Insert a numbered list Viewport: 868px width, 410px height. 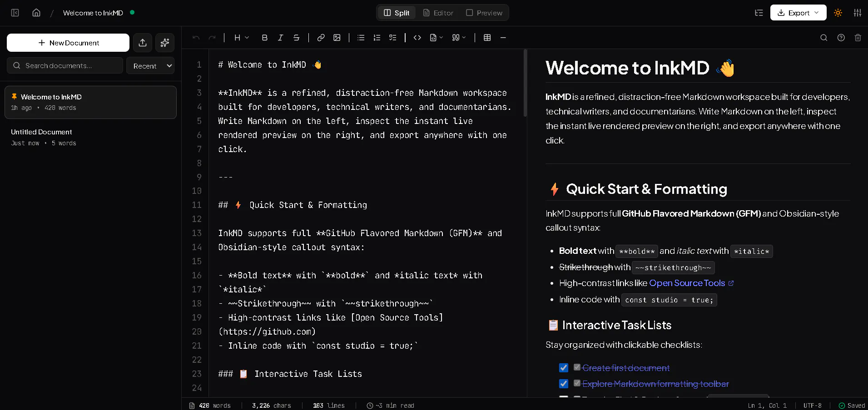[377, 38]
